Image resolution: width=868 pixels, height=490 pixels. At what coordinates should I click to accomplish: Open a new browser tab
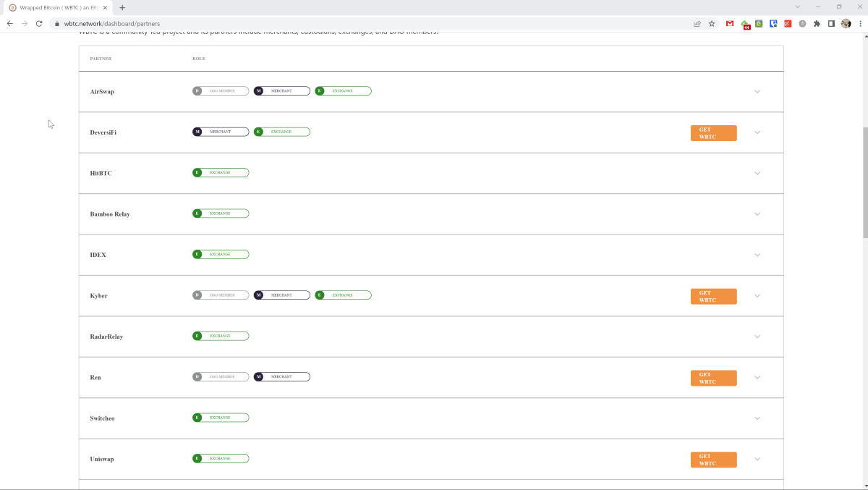[122, 7]
